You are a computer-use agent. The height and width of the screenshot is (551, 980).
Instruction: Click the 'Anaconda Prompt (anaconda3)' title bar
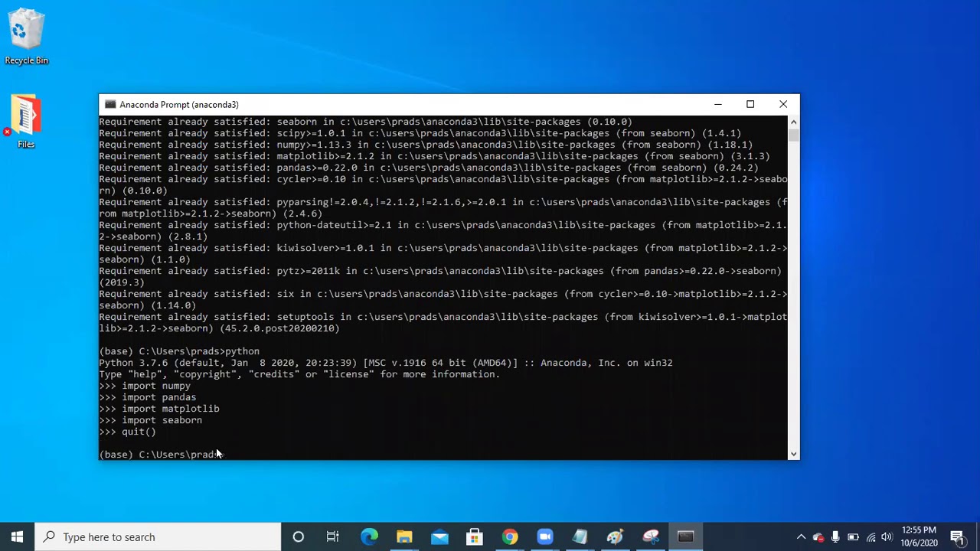179,105
